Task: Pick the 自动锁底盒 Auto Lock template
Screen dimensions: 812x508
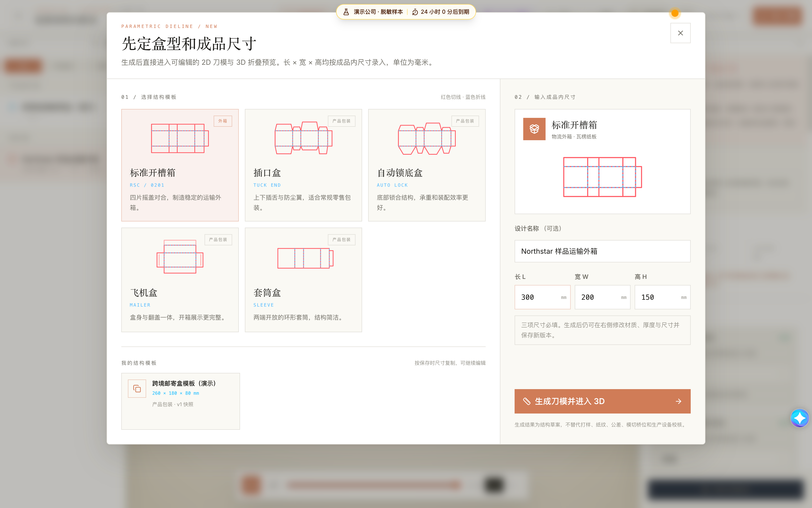Action: [427, 165]
